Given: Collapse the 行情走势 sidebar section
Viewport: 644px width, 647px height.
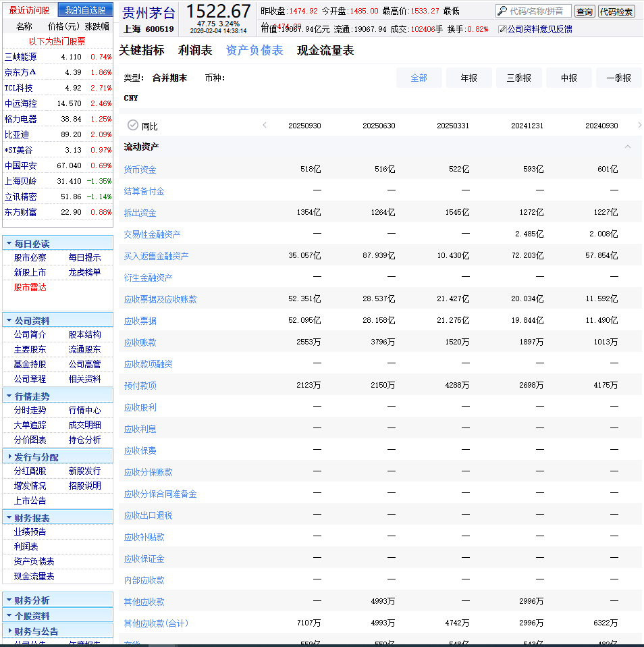Looking at the screenshot, I should click(x=8, y=396).
